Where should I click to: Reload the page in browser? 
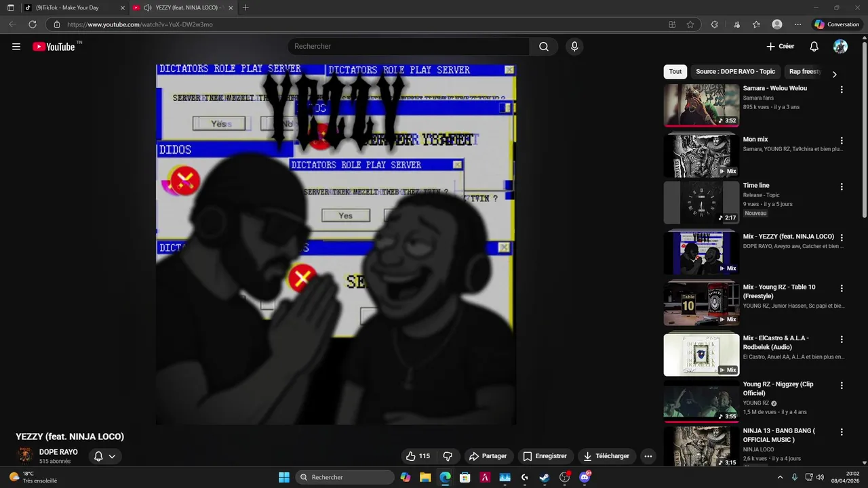32,24
